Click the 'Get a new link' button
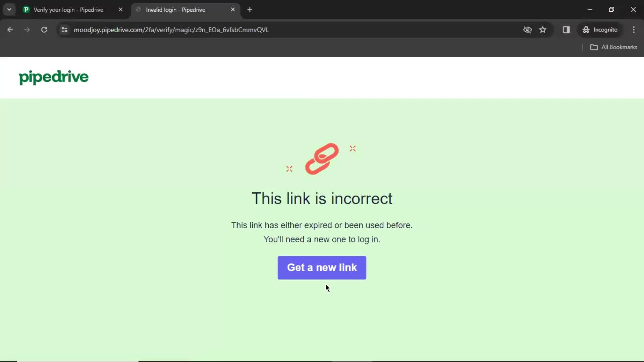Image resolution: width=644 pixels, height=362 pixels. 322,267
